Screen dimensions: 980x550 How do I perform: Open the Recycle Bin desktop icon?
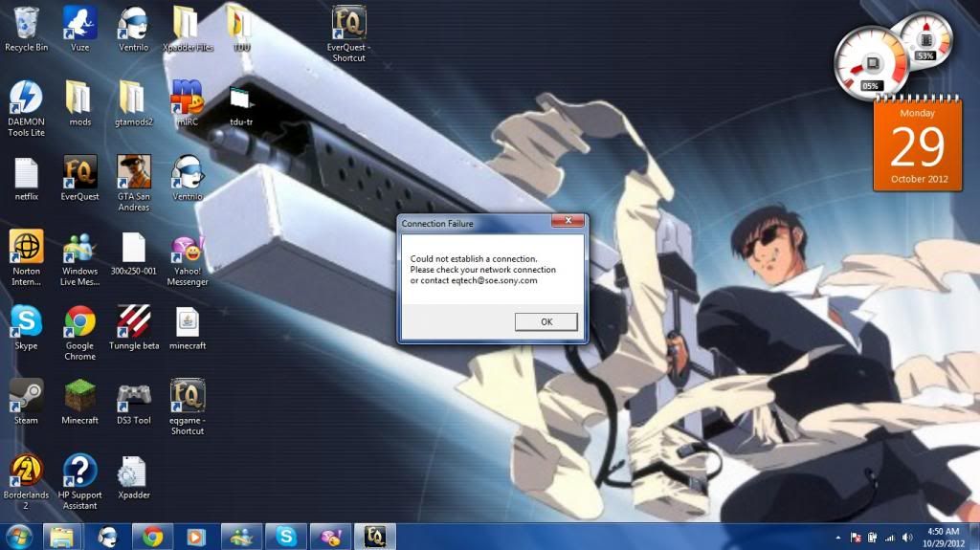point(26,30)
